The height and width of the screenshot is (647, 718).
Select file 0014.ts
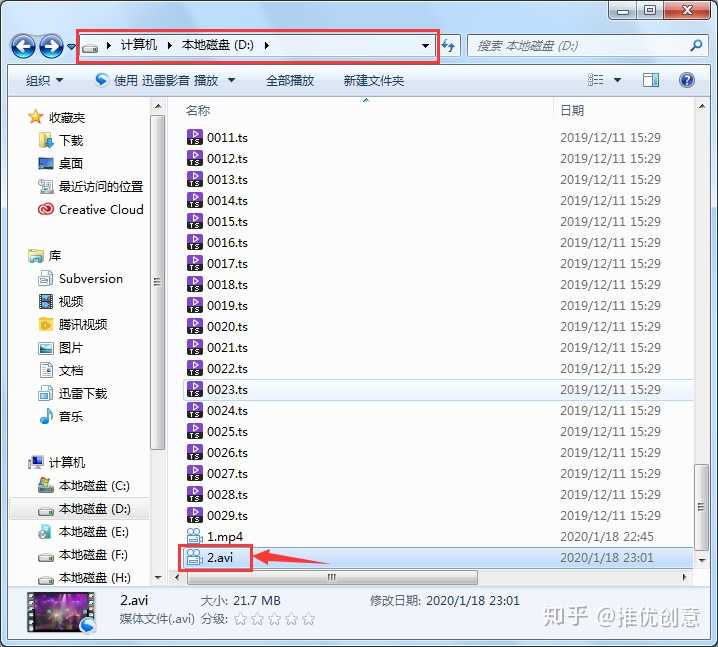click(227, 201)
